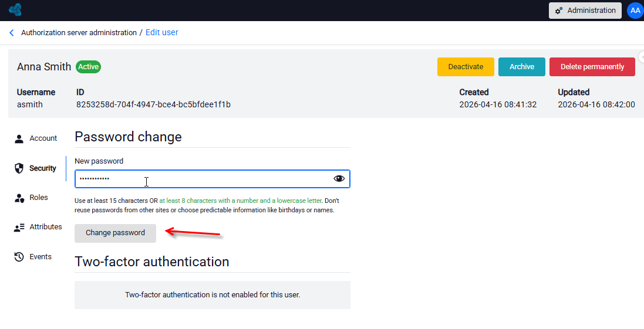Click the blue app logo icon
644x329 pixels.
[15, 10]
